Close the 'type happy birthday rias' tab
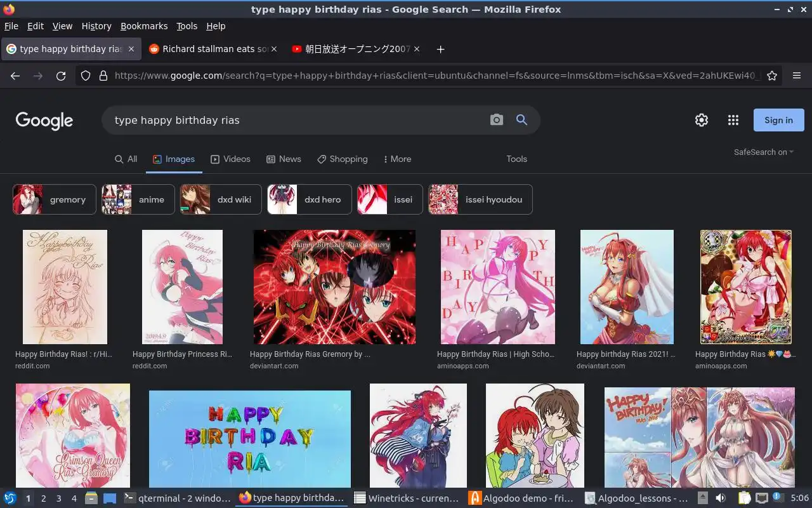 click(x=131, y=49)
